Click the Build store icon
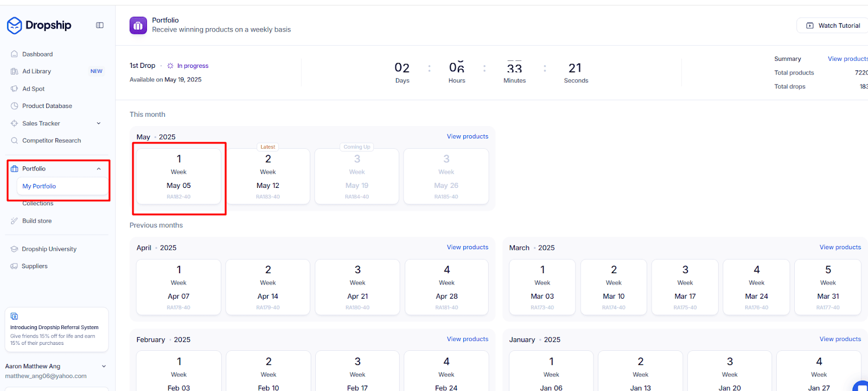 15,221
